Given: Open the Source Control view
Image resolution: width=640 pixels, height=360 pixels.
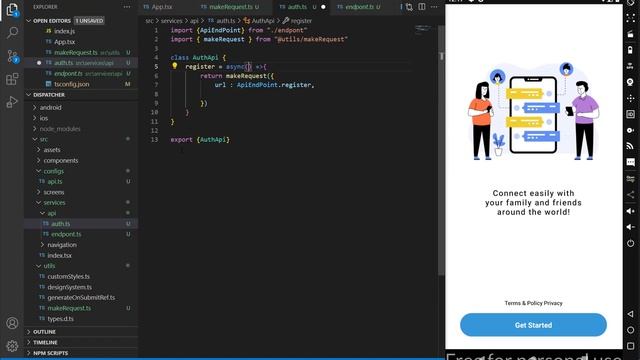Looking at the screenshot, I should tap(12, 56).
